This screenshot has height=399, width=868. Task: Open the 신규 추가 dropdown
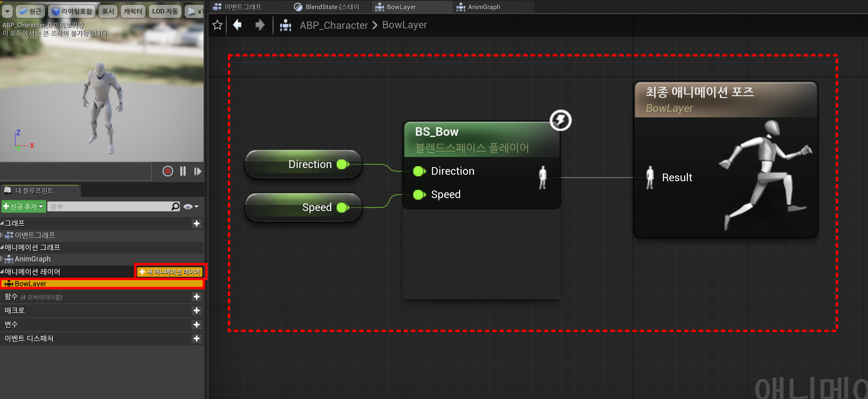tap(24, 206)
